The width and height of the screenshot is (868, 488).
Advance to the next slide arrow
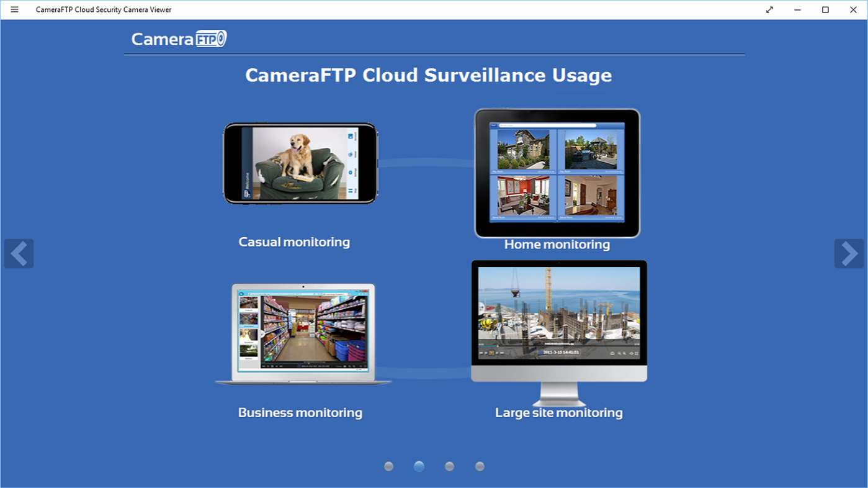coord(848,253)
